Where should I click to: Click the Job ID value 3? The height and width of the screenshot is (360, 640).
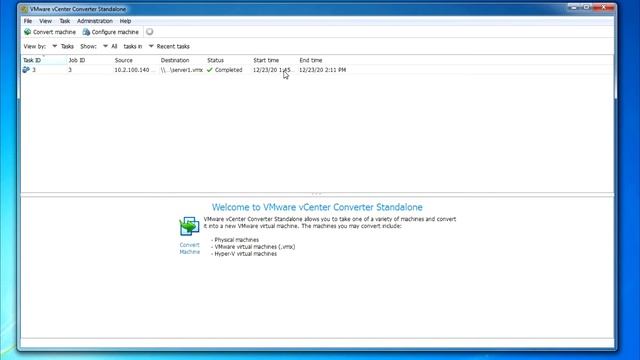(x=70, y=70)
